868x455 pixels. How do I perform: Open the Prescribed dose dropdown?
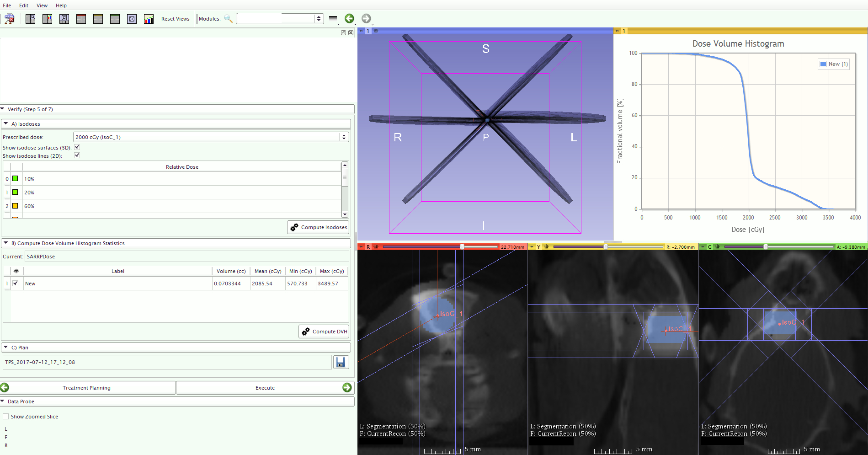coord(344,137)
